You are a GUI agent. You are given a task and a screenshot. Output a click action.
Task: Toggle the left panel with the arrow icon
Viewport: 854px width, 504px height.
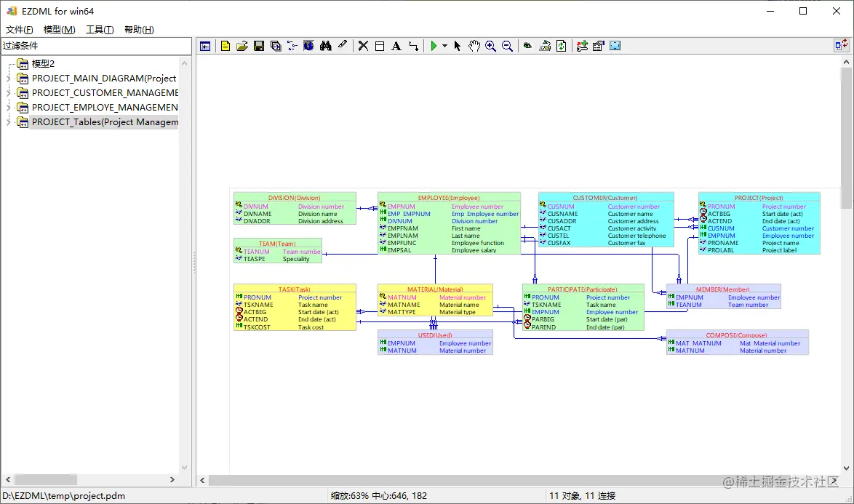[x=205, y=47]
